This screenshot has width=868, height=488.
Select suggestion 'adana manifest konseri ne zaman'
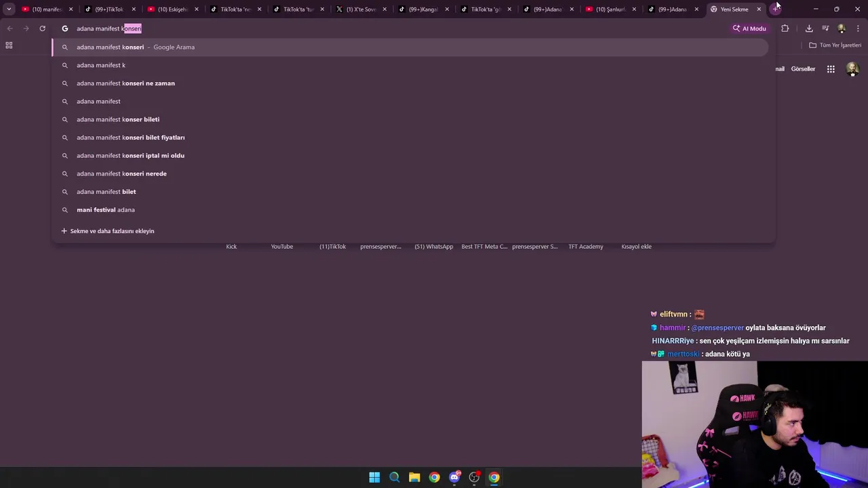[x=410, y=83]
